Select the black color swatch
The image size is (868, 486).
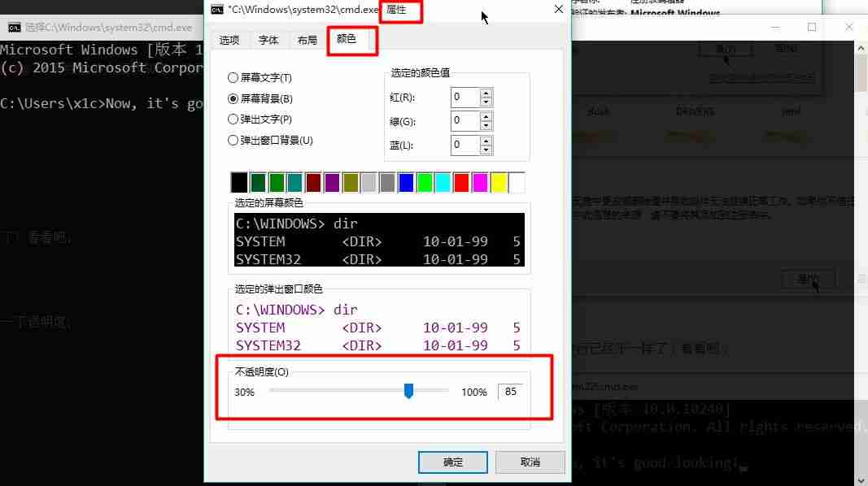pyautogui.click(x=238, y=181)
